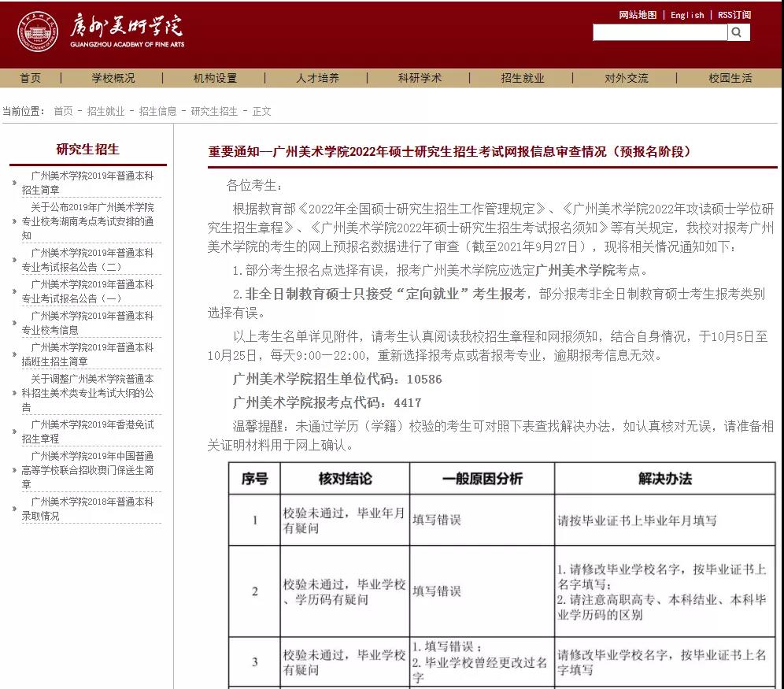Image resolution: width=784 pixels, height=689 pixels.
Task: Click the 序号 table header
Action: pos(254,479)
